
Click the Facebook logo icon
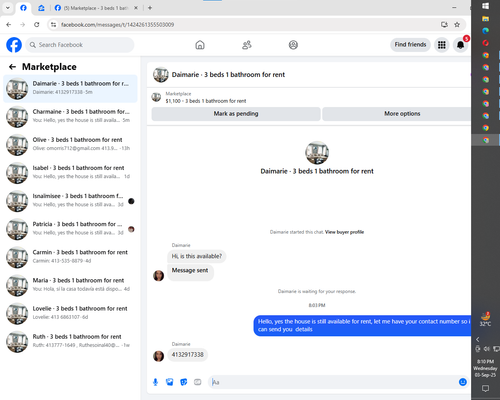[x=14, y=45]
